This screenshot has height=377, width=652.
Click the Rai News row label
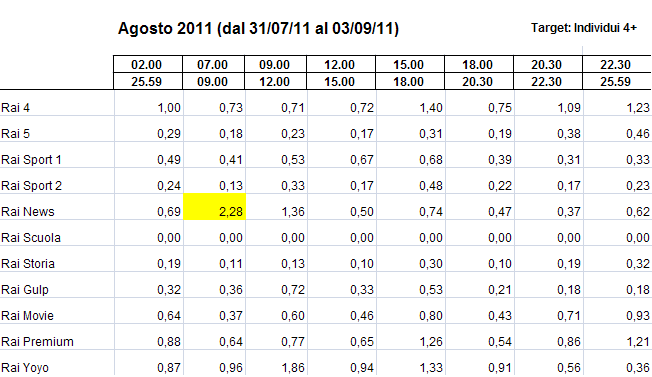click(x=28, y=212)
